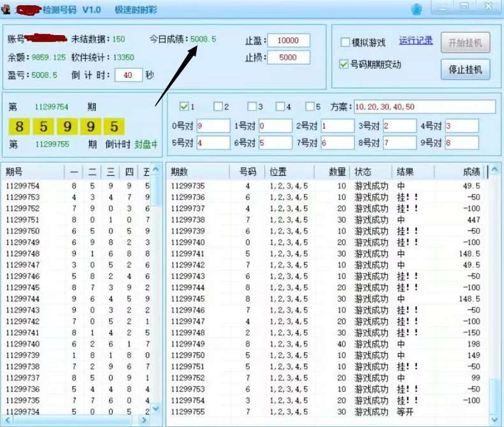Click the blue skin icon in title bar
Screen dimensions: 504x427
point(416,9)
